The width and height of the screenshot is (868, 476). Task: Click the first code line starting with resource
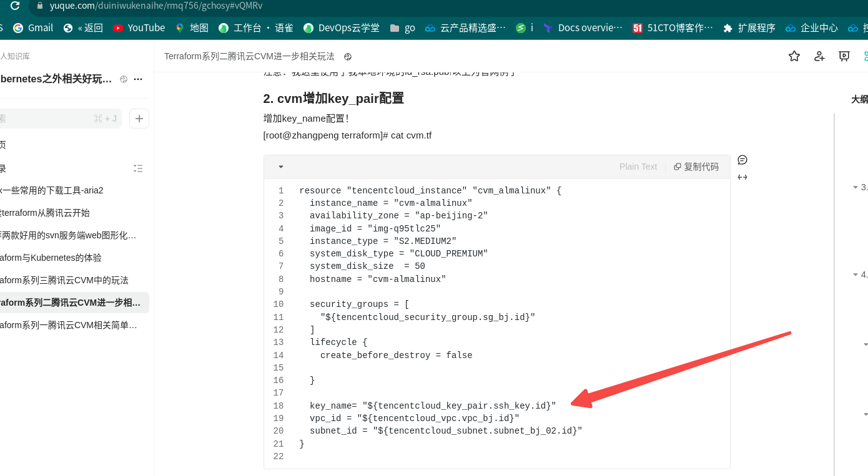(430, 190)
